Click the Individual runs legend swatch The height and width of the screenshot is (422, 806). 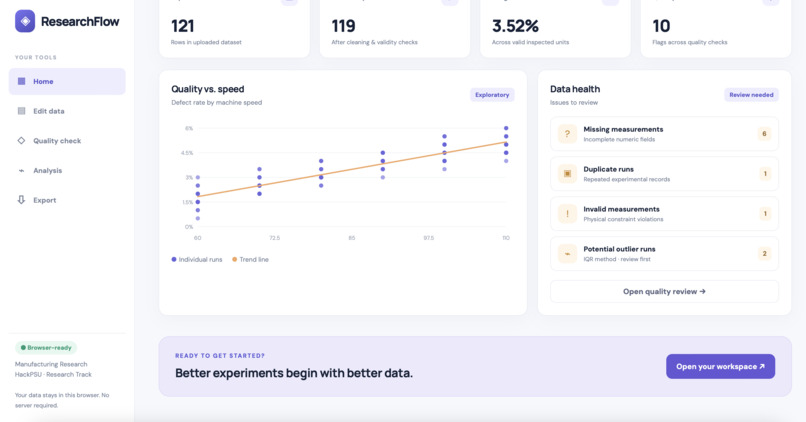pyautogui.click(x=174, y=260)
